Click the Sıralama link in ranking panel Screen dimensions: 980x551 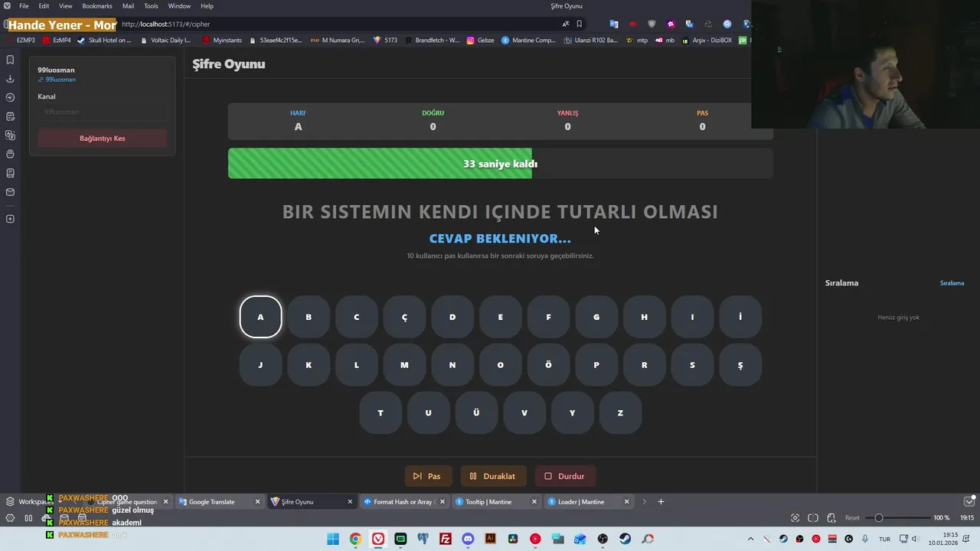tap(952, 283)
